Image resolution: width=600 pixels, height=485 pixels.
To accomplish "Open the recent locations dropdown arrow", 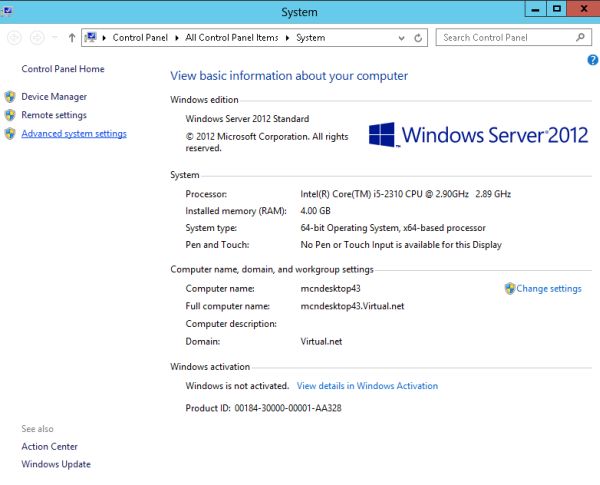I will (55, 38).
